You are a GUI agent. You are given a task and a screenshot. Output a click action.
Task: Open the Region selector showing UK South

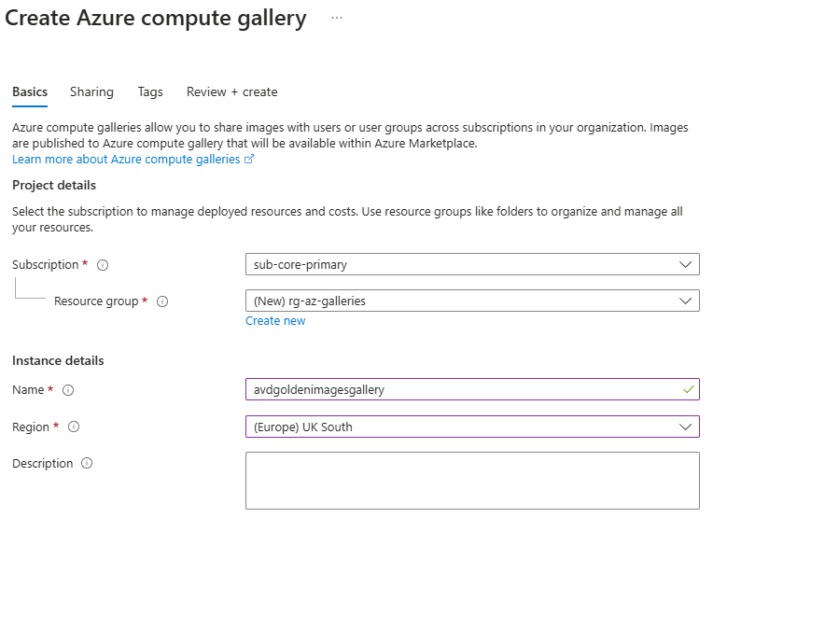click(684, 427)
